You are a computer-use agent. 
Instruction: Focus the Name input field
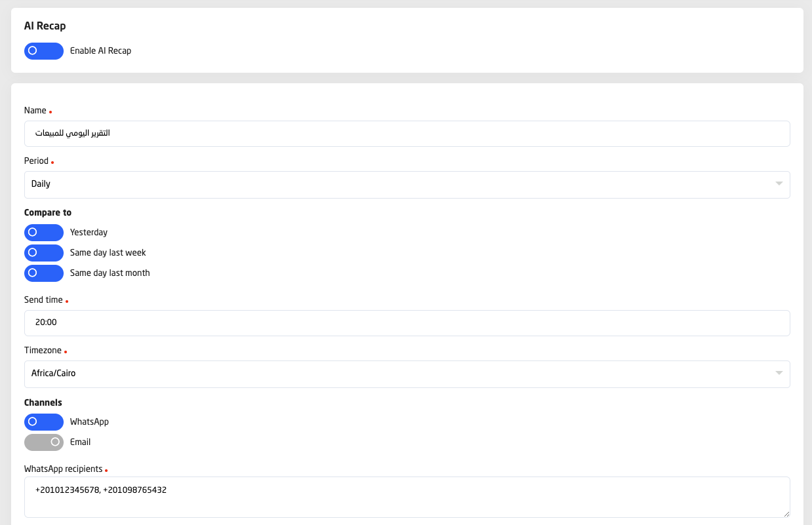(407, 134)
